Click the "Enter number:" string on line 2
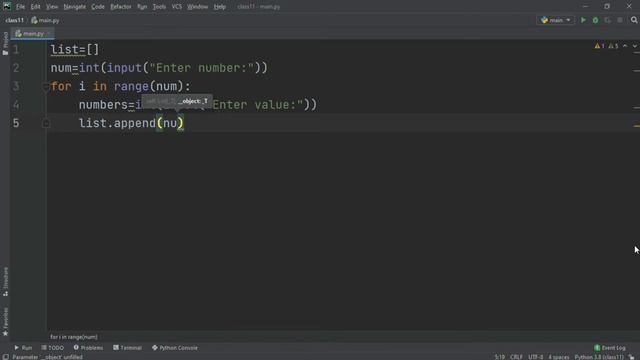Screen dimensions: 640x360 202,68
